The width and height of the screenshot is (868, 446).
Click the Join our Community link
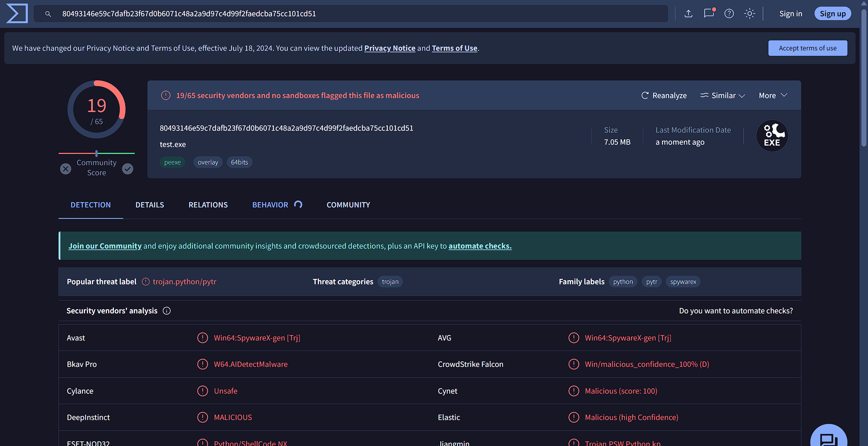click(105, 246)
